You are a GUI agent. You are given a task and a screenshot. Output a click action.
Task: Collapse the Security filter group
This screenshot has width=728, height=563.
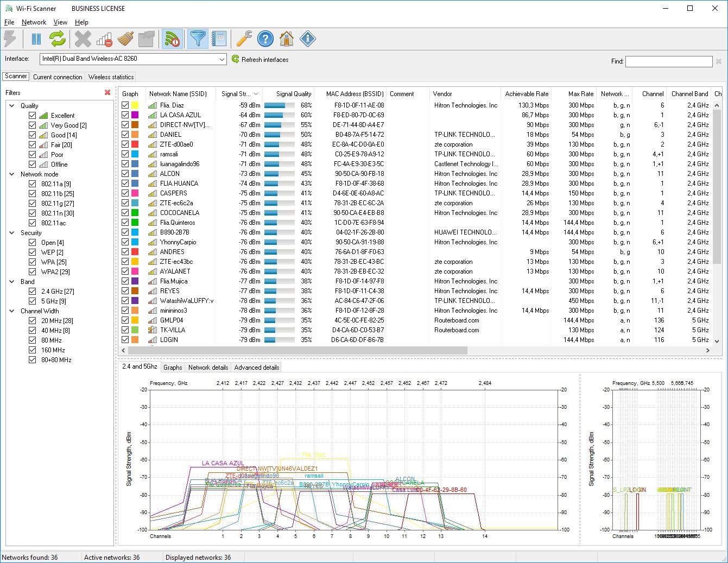[12, 233]
